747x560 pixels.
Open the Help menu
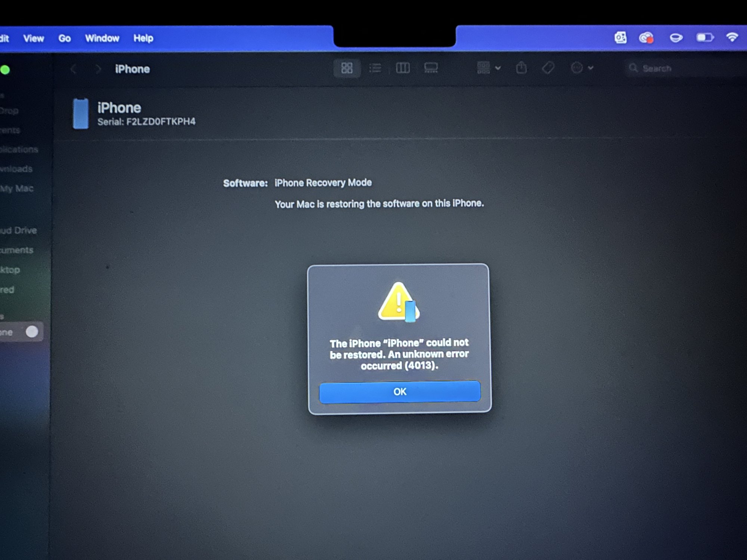pos(143,38)
